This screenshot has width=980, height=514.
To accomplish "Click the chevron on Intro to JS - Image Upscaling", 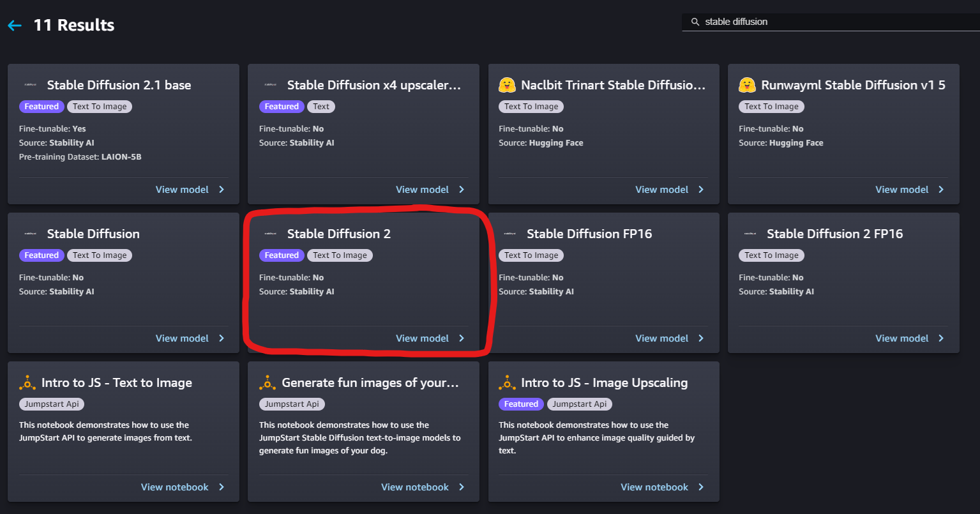I will pyautogui.click(x=701, y=487).
